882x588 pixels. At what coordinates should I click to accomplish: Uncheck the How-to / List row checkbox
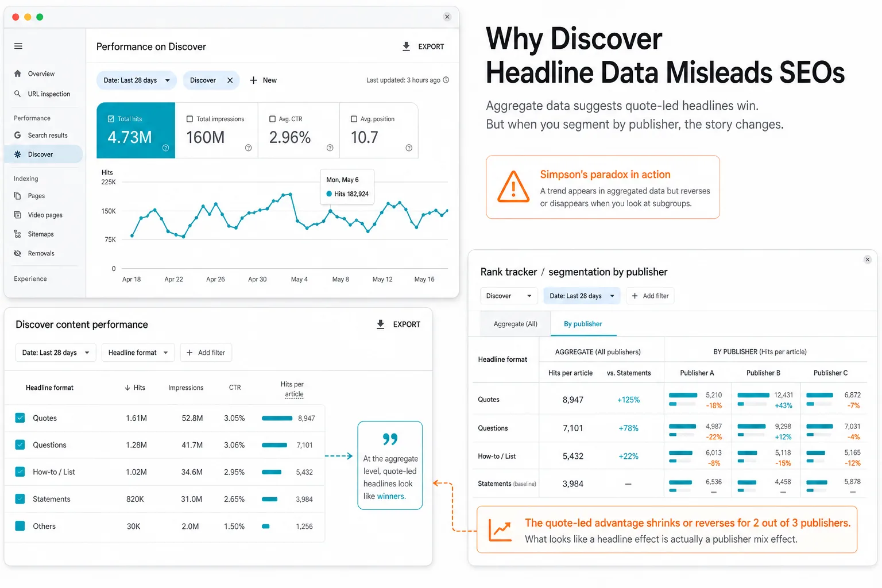pos(20,471)
